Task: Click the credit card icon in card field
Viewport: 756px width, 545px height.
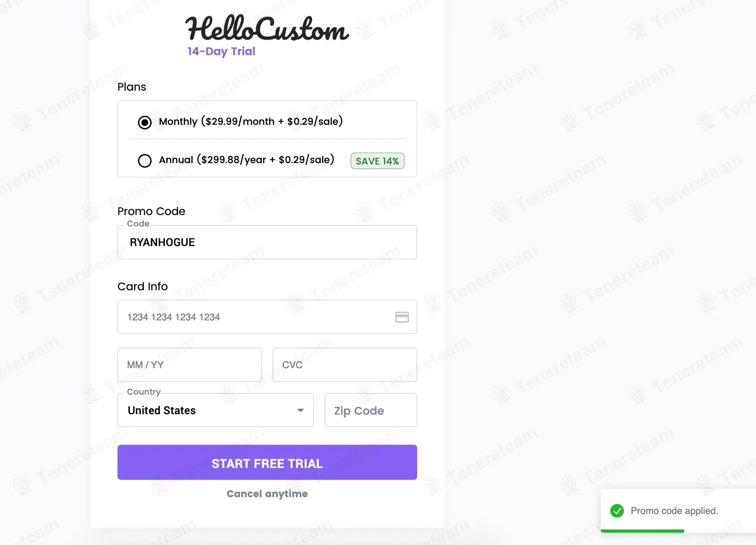Action: tap(402, 317)
